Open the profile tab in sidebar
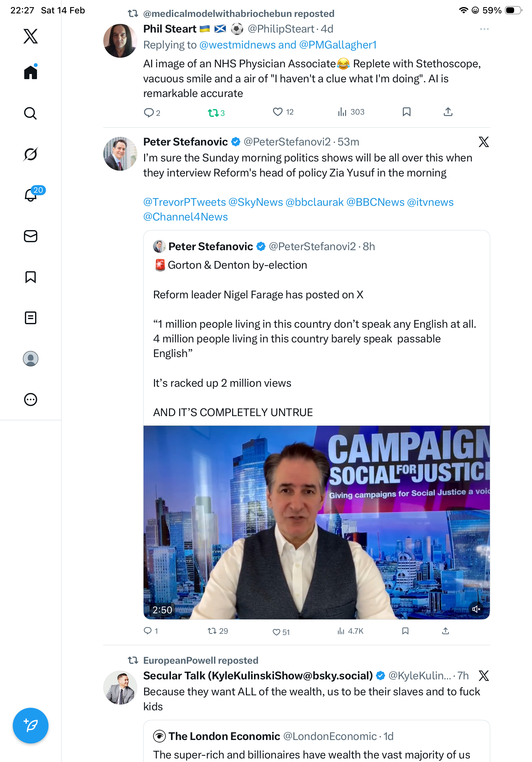This screenshot has width=532, height=762. (31, 358)
